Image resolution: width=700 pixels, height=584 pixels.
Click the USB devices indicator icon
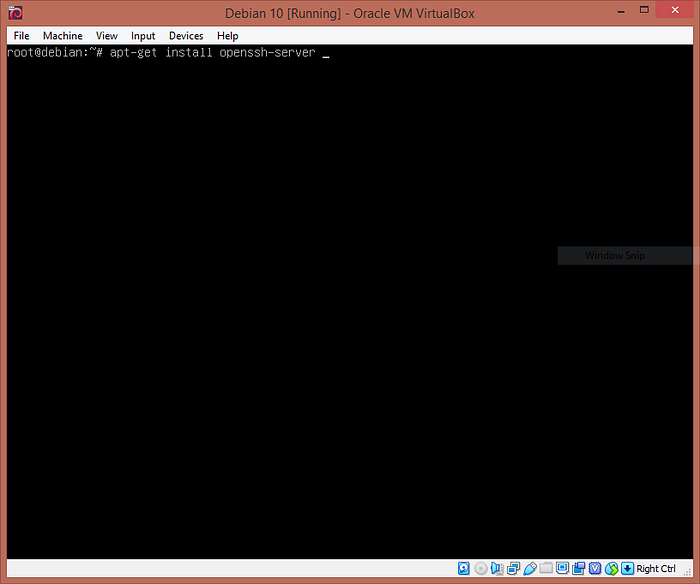coord(530,568)
